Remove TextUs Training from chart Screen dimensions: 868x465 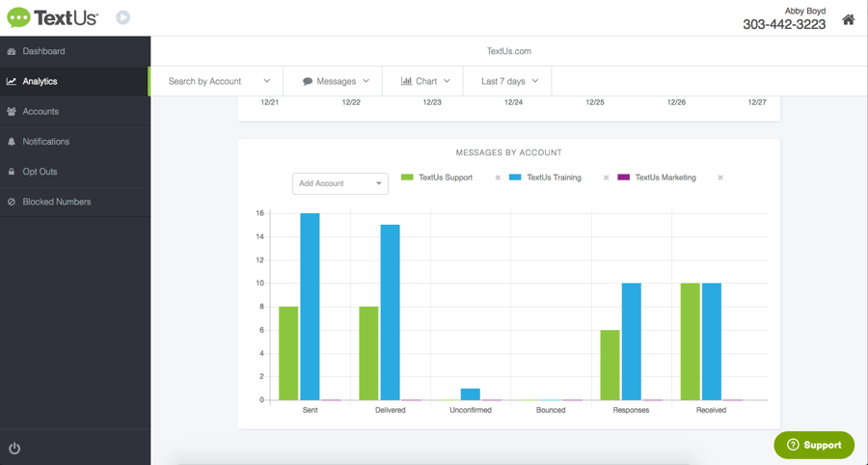[607, 178]
